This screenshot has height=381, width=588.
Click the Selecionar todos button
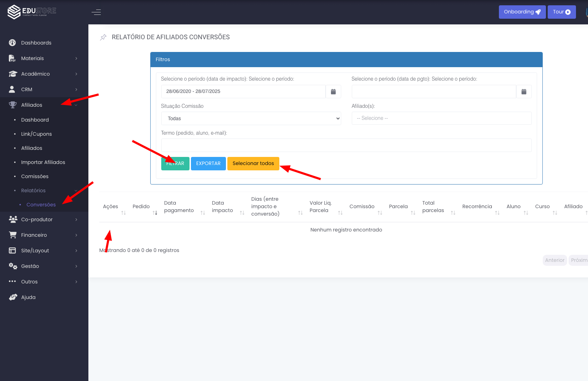[x=253, y=164]
